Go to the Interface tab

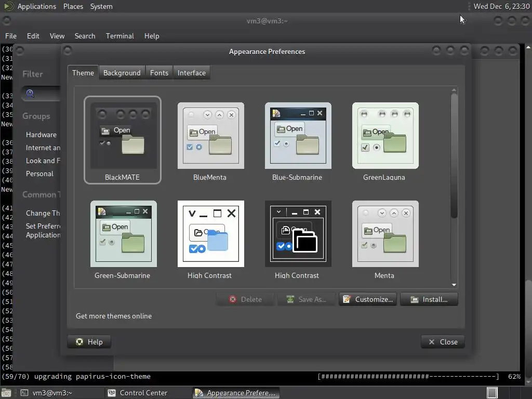click(191, 73)
